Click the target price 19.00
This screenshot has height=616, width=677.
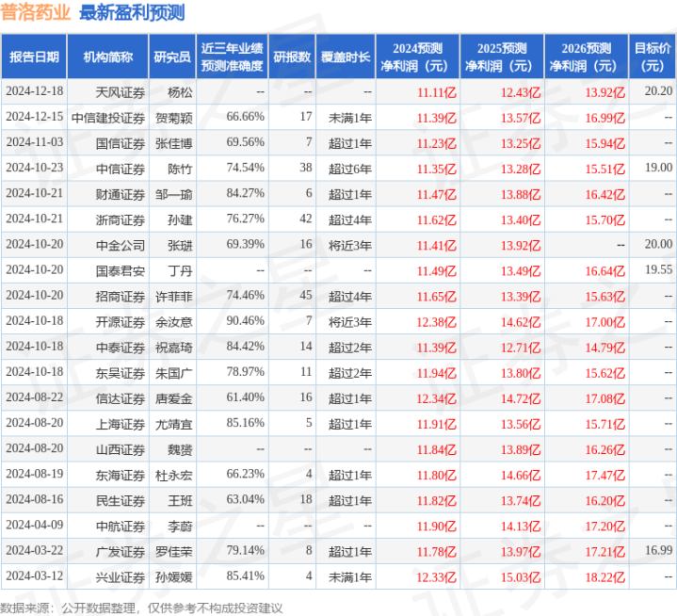[x=658, y=168]
